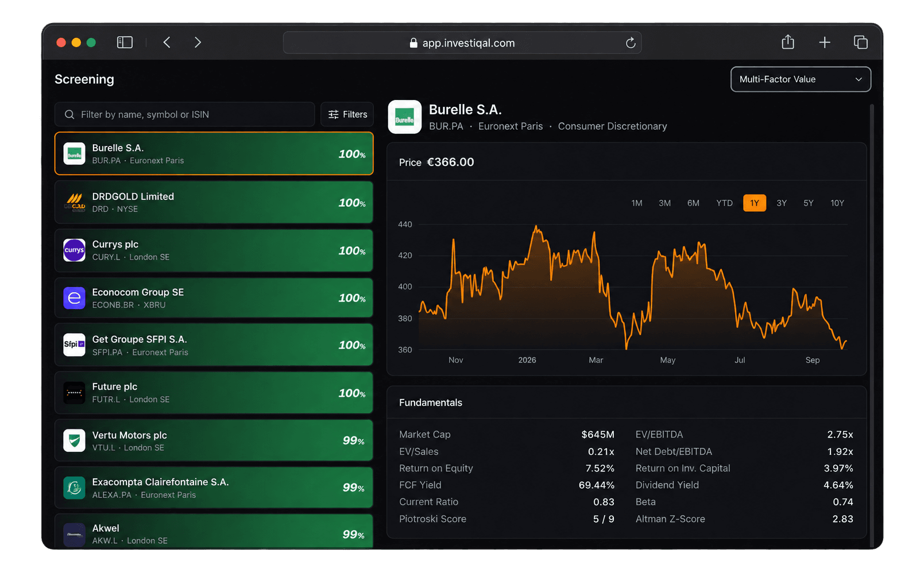924x561 pixels.
Task: Show tab overview icon
Action: coord(860,42)
